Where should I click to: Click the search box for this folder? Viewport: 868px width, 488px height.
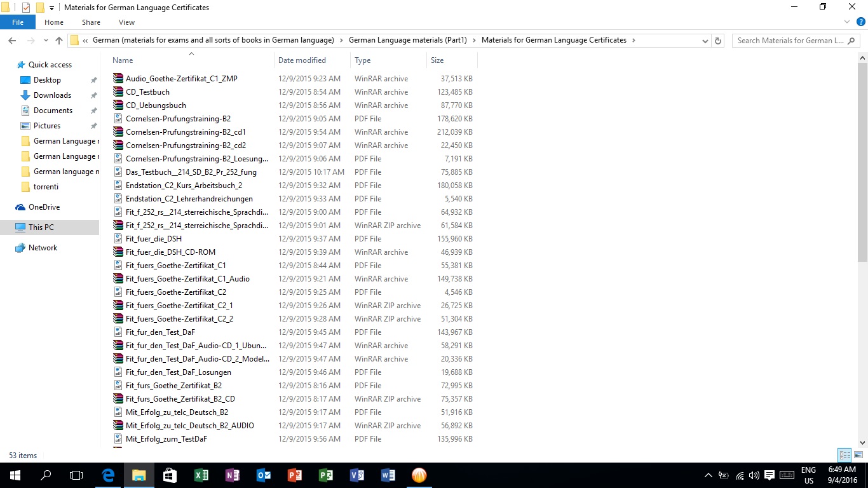tap(795, 41)
